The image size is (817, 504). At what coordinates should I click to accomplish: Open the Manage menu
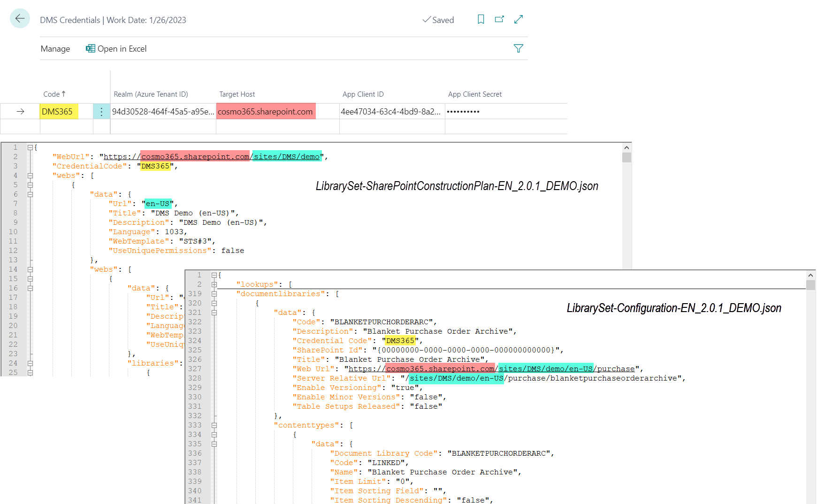(55, 49)
